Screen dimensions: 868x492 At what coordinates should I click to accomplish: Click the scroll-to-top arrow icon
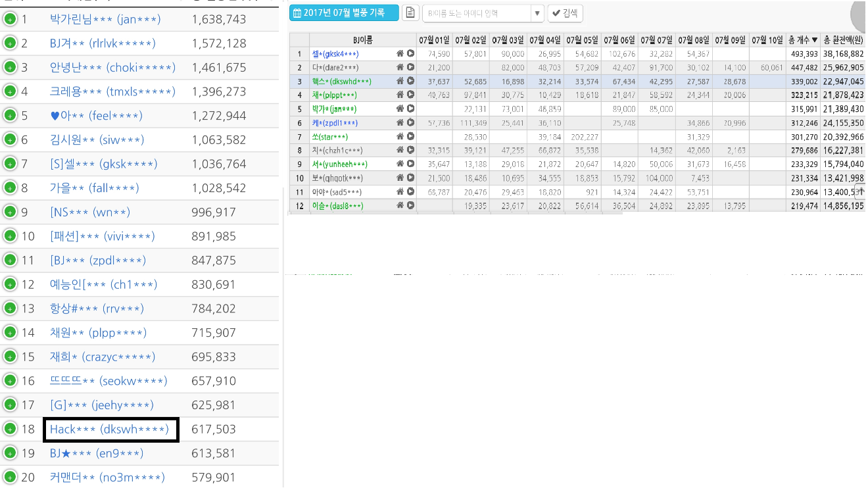click(x=860, y=193)
